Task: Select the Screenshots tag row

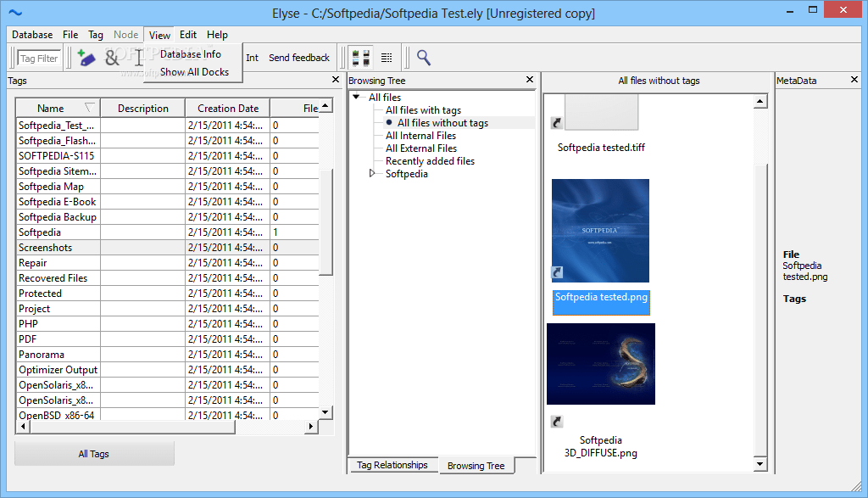Action: coord(167,248)
